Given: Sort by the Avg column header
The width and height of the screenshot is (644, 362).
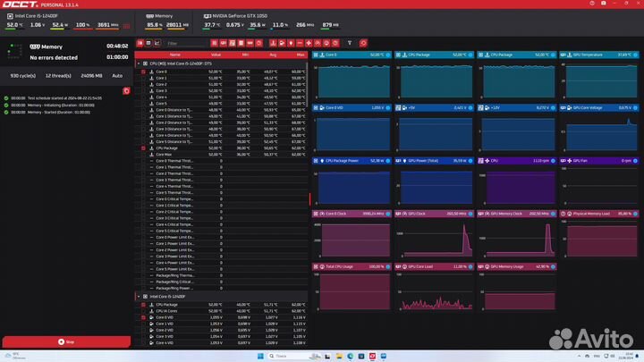Looking at the screenshot, I should 273,55.
